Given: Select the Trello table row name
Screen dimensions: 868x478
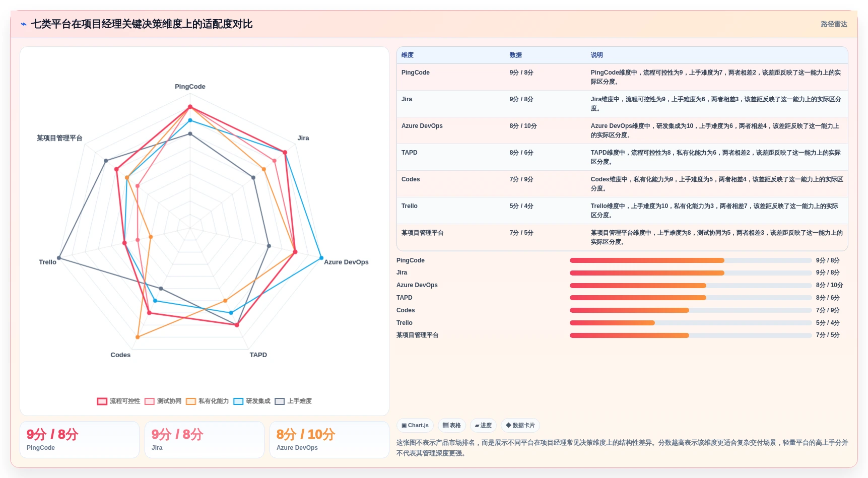Looking at the screenshot, I should click(x=409, y=206).
